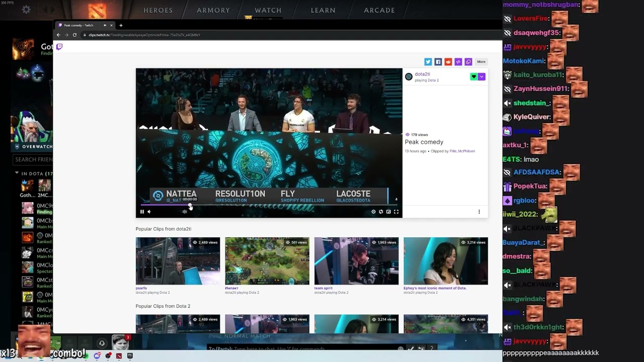Viewport: 644px width, 362px height.
Task: Select the Peak comedy - Twitch tab
Action: tap(85, 25)
